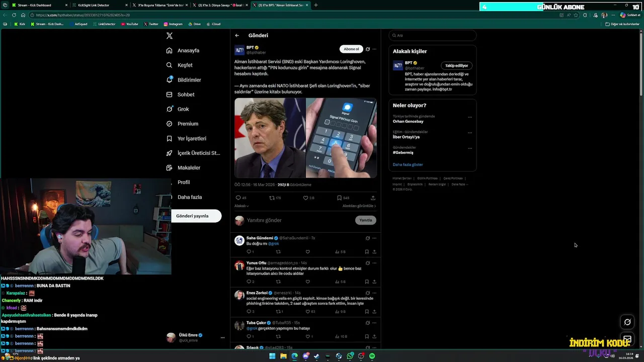Screen dimensions: 644x362
Task: Open Orhan Gencebay trend
Action: click(408, 121)
